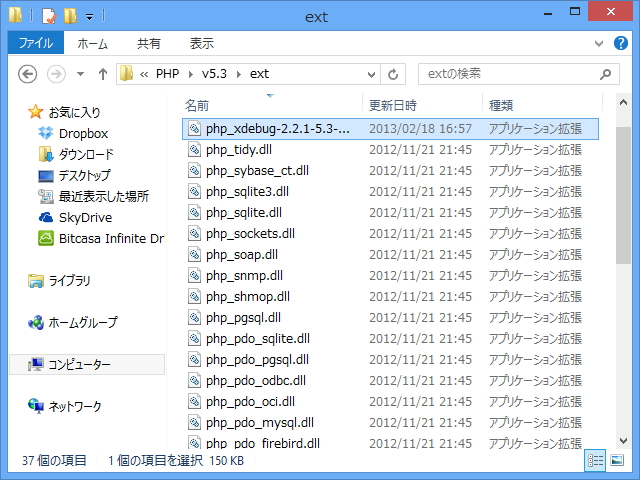
Task: Click the php_pdo_mysql.dll file name
Action: tap(260, 423)
